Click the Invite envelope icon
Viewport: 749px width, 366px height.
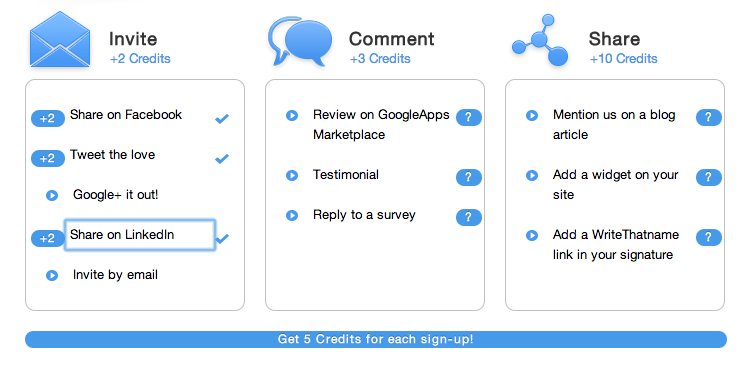click(x=60, y=39)
